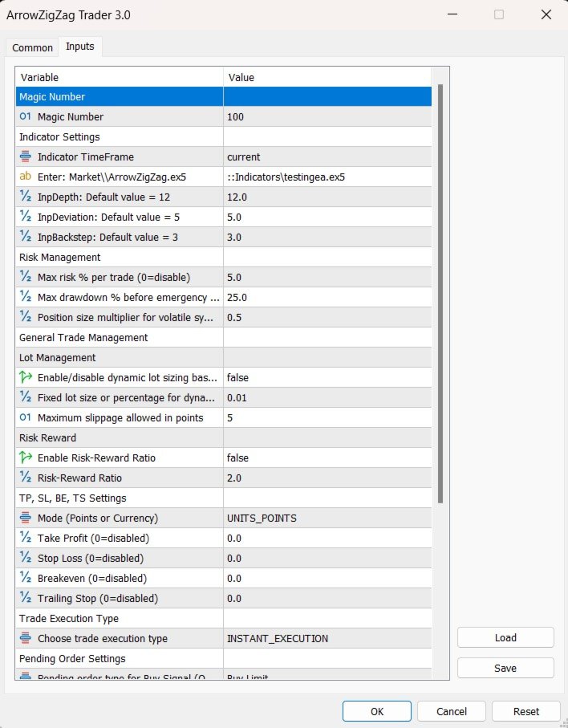The image size is (568, 728).
Task: Click the double icon beside Max risk % per trade
Action: (25, 277)
